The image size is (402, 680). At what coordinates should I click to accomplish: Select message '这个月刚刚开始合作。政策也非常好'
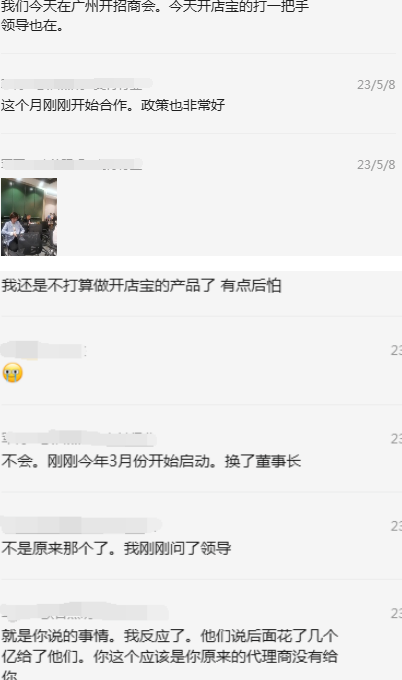click(x=113, y=105)
